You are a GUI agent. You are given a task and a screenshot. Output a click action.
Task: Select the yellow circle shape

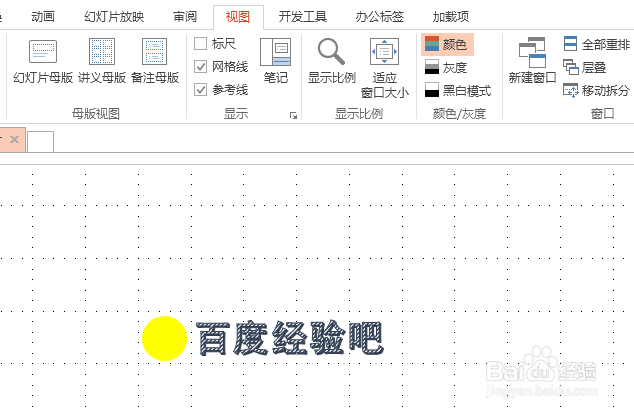[164, 338]
